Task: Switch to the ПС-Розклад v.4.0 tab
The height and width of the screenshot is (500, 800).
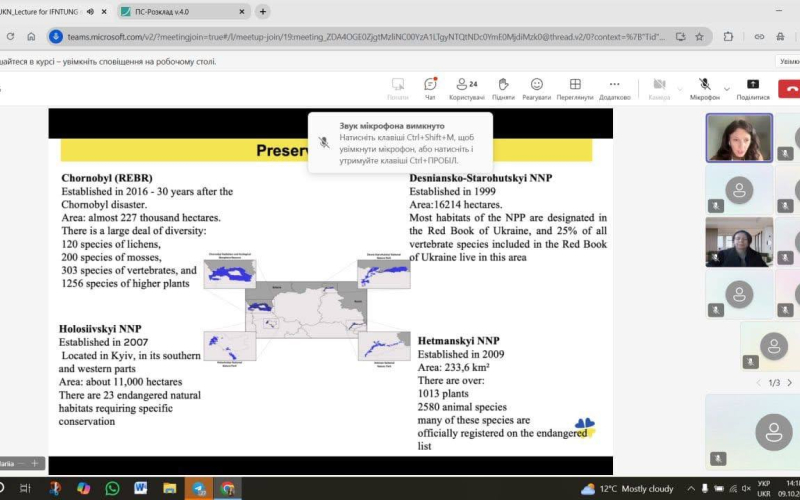Action: click(180, 12)
